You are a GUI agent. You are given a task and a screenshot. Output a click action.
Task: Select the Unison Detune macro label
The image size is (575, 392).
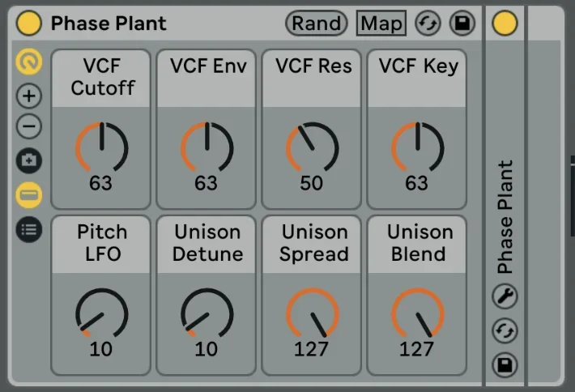(x=207, y=243)
